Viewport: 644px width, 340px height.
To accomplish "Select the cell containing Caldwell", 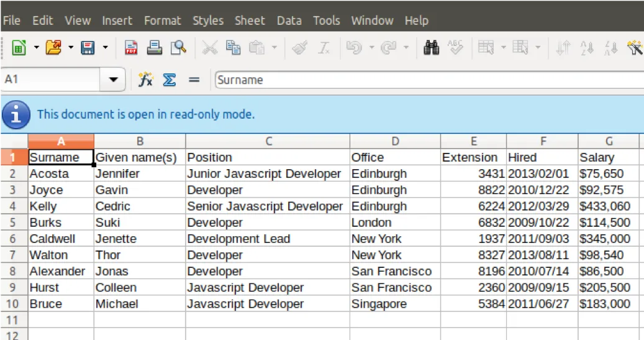I will (x=60, y=239).
